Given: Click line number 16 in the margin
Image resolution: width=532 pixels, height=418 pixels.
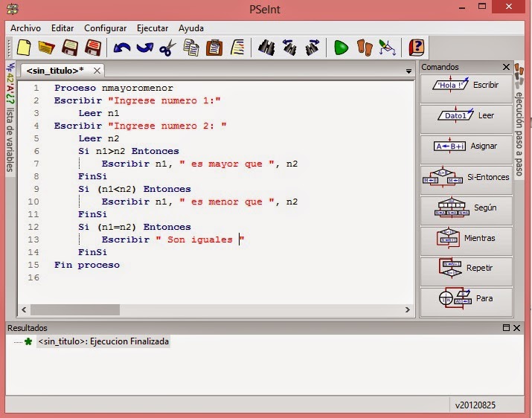Looking at the screenshot, I should pos(33,277).
